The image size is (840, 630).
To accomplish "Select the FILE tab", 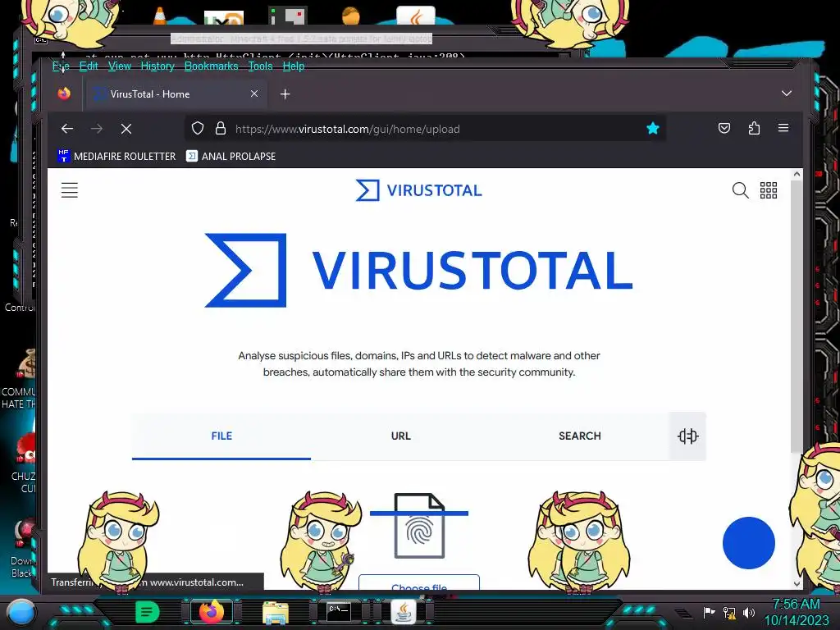I will pos(221,436).
